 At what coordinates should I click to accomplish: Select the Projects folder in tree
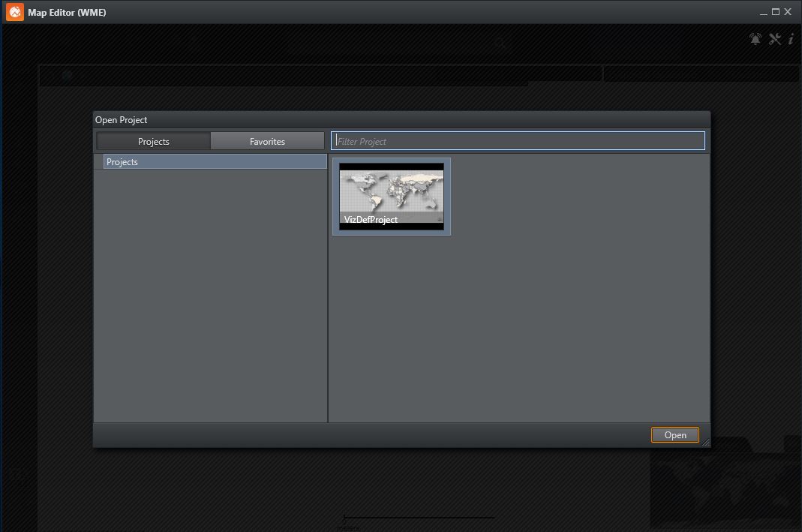[122, 162]
